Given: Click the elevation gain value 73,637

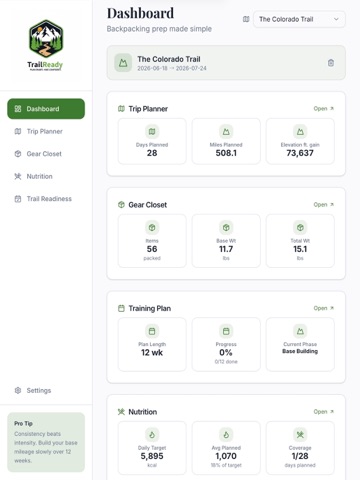Looking at the screenshot, I should (300, 153).
